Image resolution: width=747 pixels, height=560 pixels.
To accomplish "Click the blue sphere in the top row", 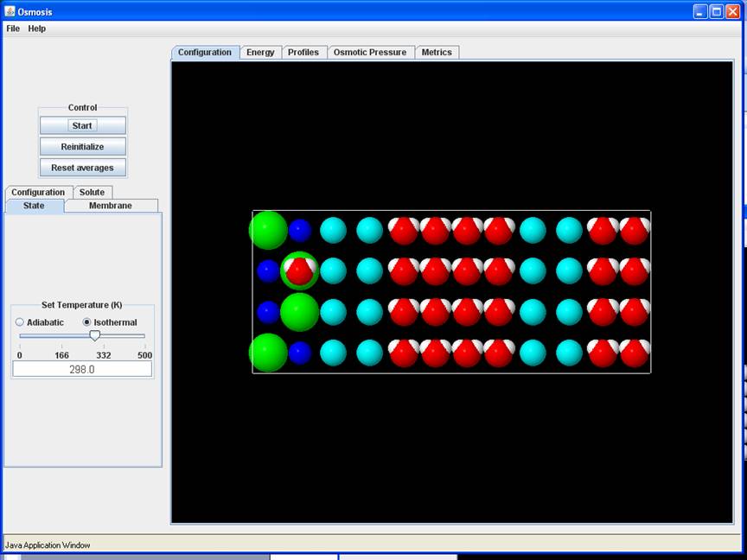I will pos(300,230).
